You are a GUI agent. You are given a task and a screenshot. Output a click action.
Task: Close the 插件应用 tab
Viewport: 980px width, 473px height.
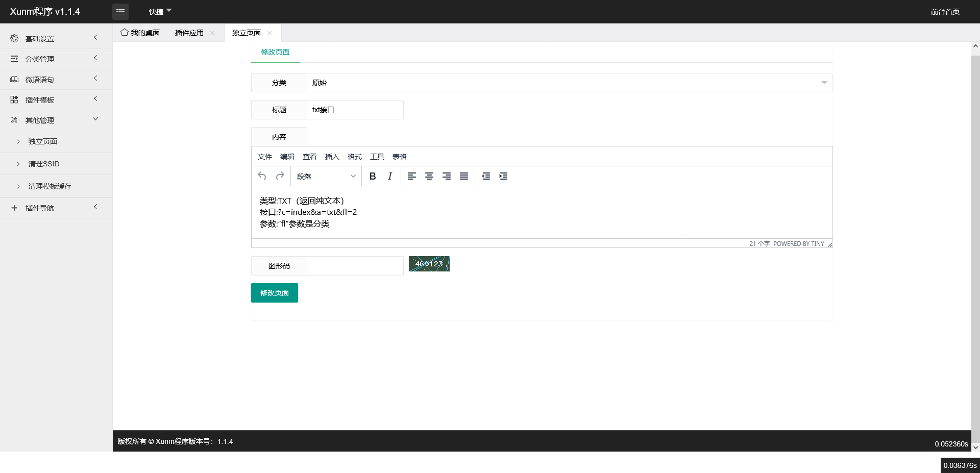point(212,33)
